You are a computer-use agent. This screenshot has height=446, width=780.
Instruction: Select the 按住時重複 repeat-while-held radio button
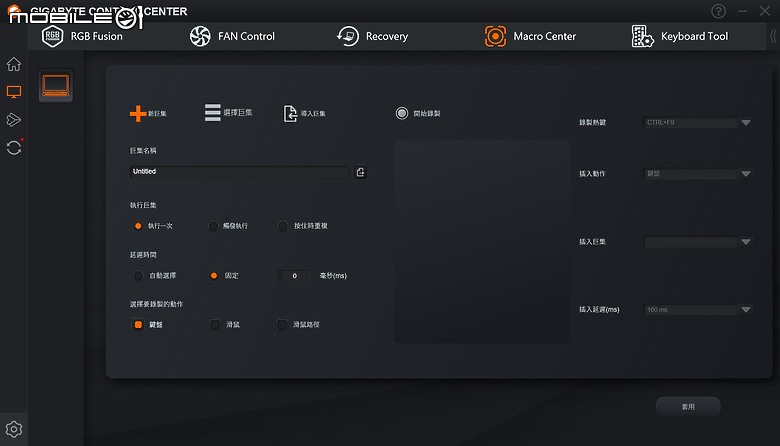(x=283, y=226)
